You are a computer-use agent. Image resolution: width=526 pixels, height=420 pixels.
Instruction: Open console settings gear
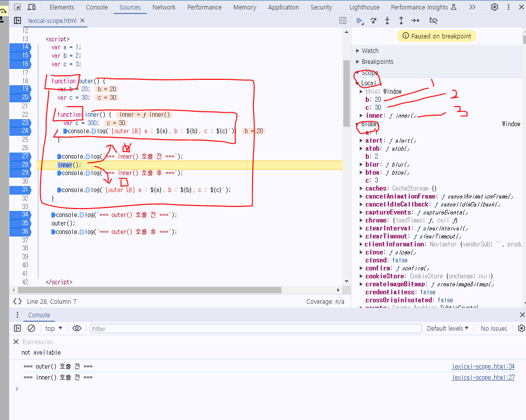click(521, 329)
